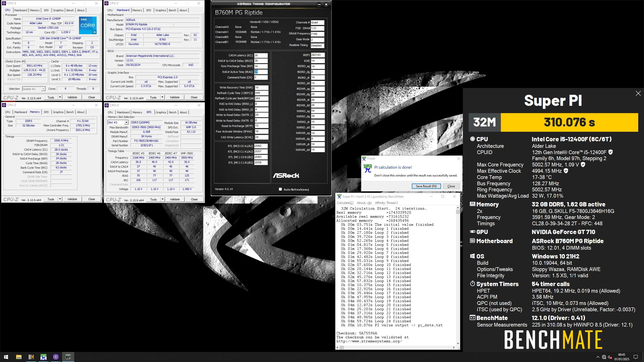Show hidden tray icons chevron
The height and width of the screenshot is (362, 644).
click(x=598, y=357)
